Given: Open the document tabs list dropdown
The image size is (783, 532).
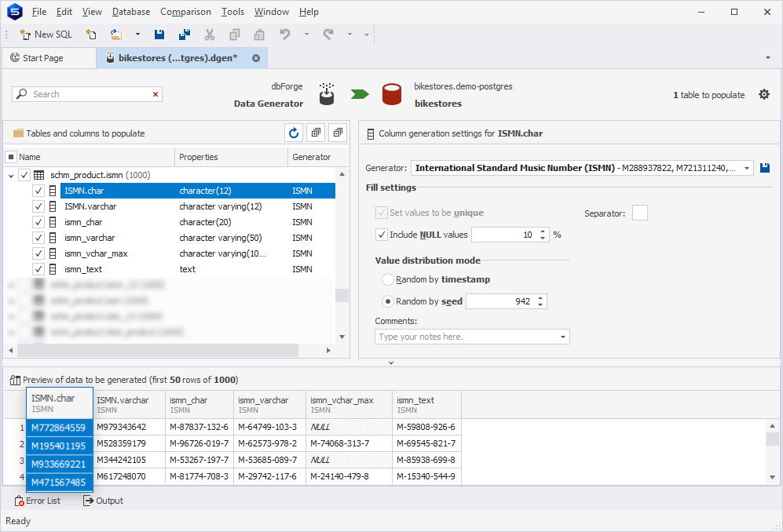Looking at the screenshot, I should pos(768,58).
